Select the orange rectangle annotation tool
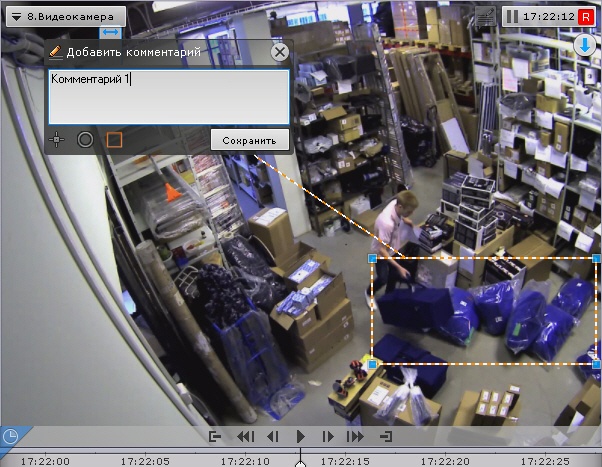Image resolution: width=602 pixels, height=467 pixels. (114, 139)
